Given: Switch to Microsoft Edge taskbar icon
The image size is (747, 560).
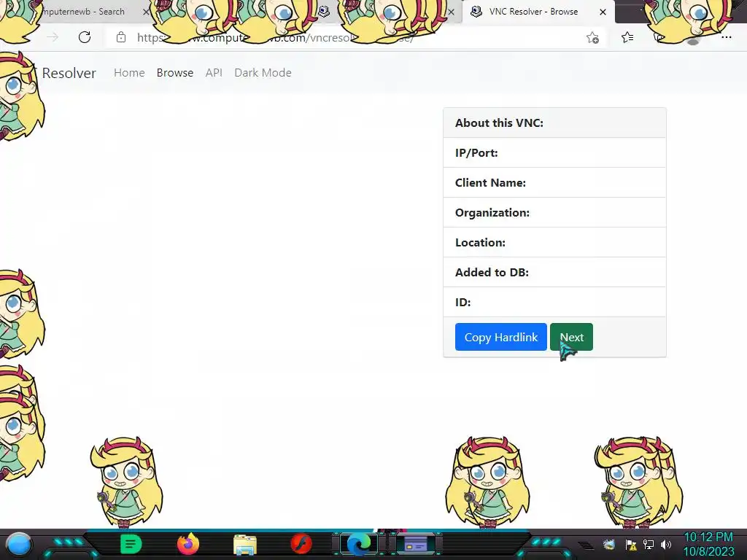Looking at the screenshot, I should 359,544.
